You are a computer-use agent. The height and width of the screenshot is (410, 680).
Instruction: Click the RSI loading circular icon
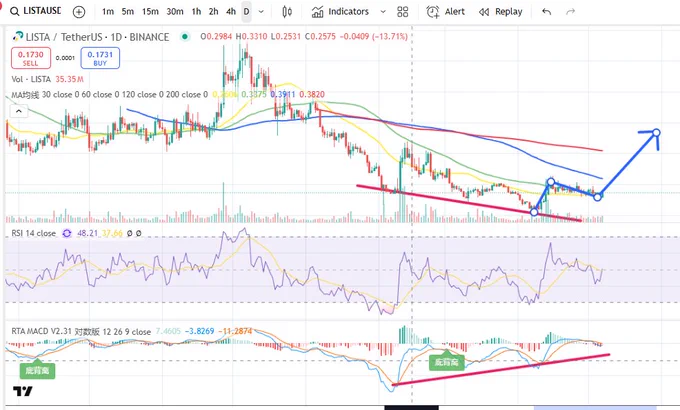tap(67, 233)
